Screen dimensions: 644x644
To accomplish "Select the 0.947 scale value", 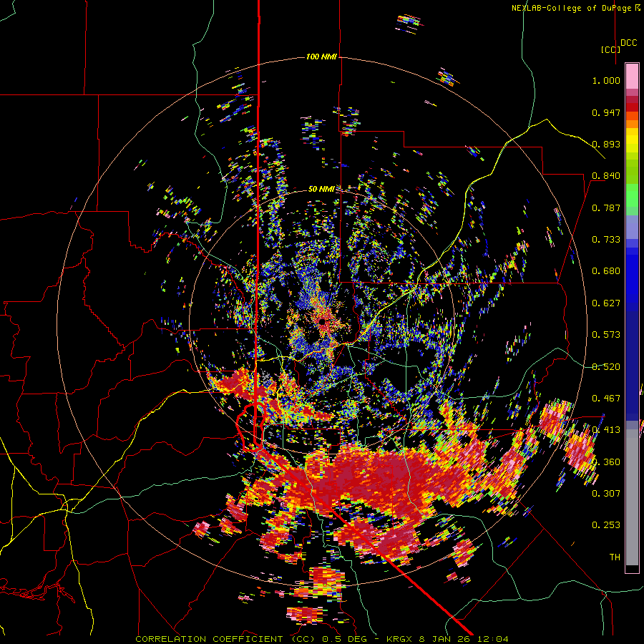I will tap(606, 112).
